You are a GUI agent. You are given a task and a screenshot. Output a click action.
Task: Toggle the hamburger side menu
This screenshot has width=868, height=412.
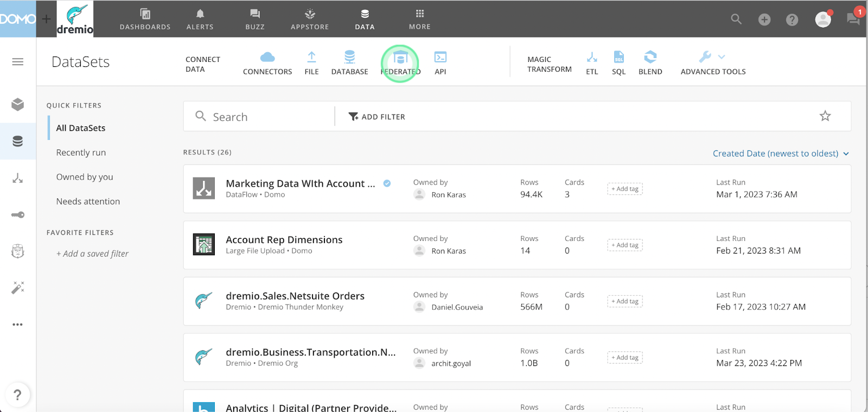(18, 62)
